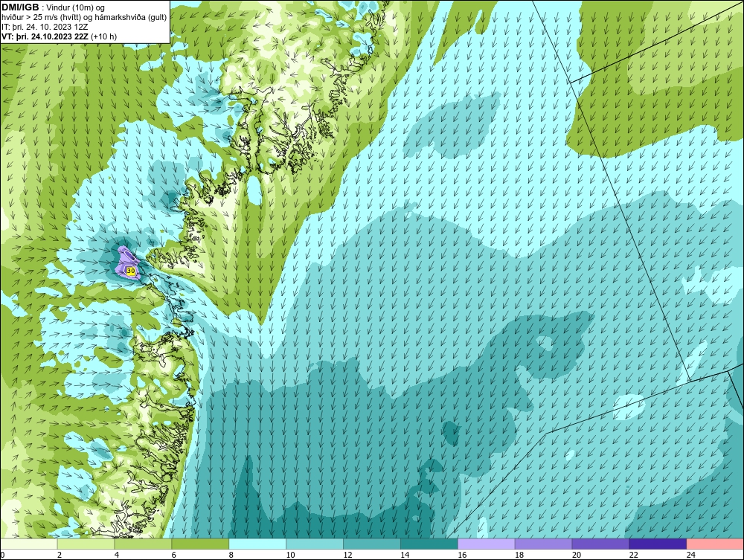Select the 14-16 m/s dark teal swatch

(x=429, y=544)
